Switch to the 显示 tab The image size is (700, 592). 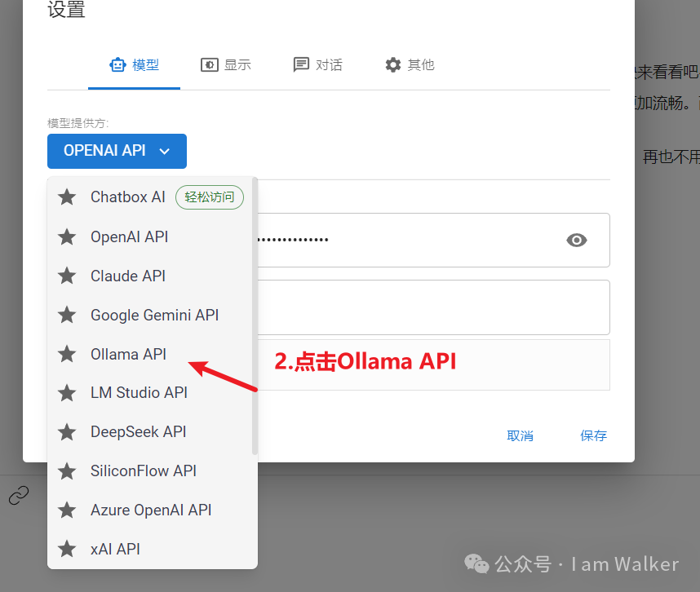[x=226, y=65]
